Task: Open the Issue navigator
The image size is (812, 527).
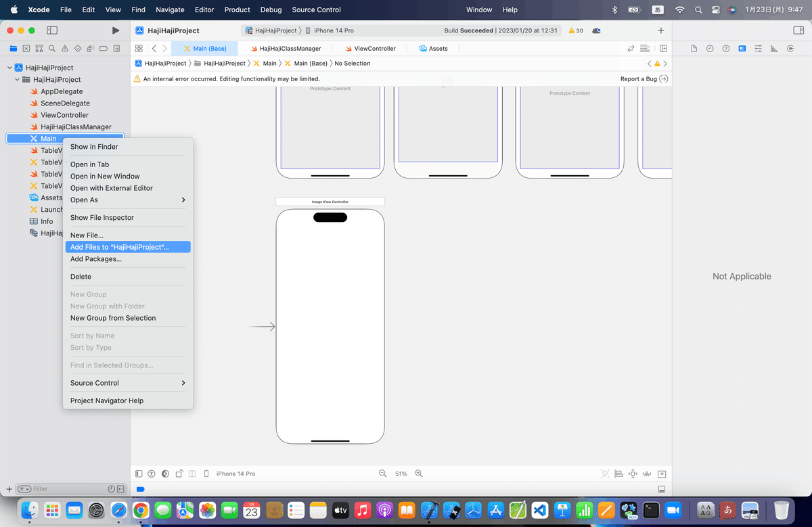Action: pyautogui.click(x=65, y=49)
